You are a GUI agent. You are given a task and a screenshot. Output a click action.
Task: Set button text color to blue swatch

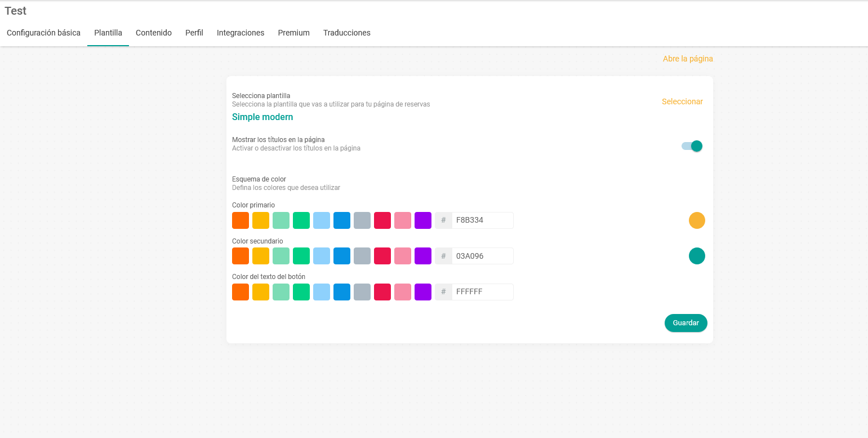coord(342,292)
